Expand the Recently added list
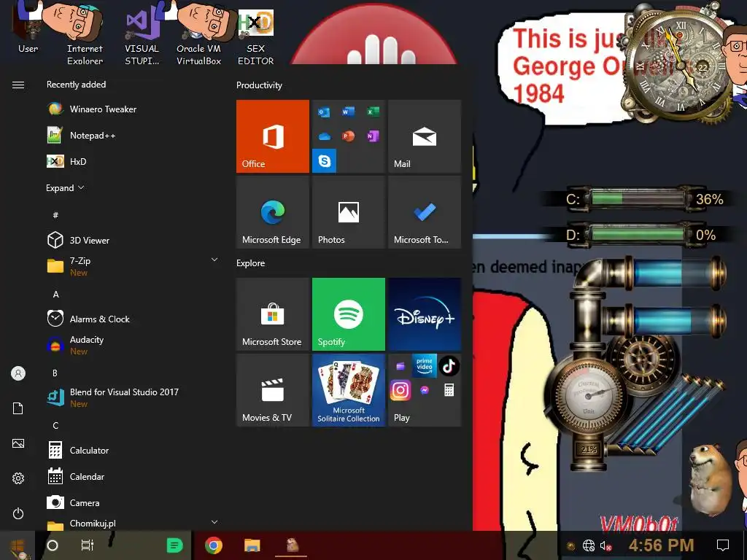Image resolution: width=747 pixels, height=560 pixels. [65, 187]
